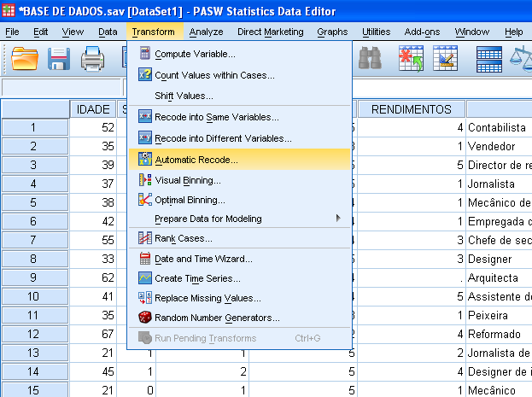This screenshot has width=532, height=397.
Task: Click the Compute Variable calculator icon
Action: tap(145, 53)
